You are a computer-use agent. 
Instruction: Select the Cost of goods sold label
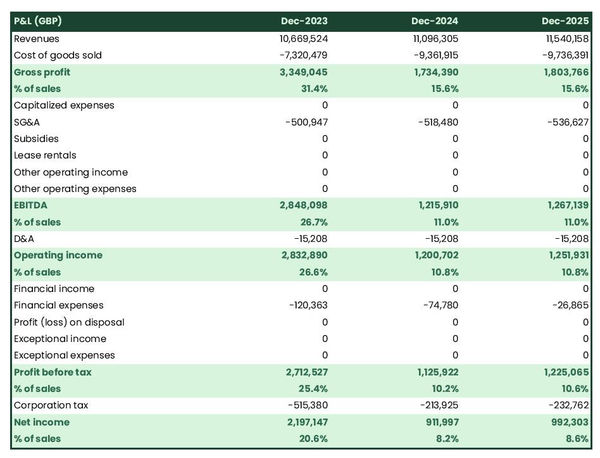coord(58,55)
